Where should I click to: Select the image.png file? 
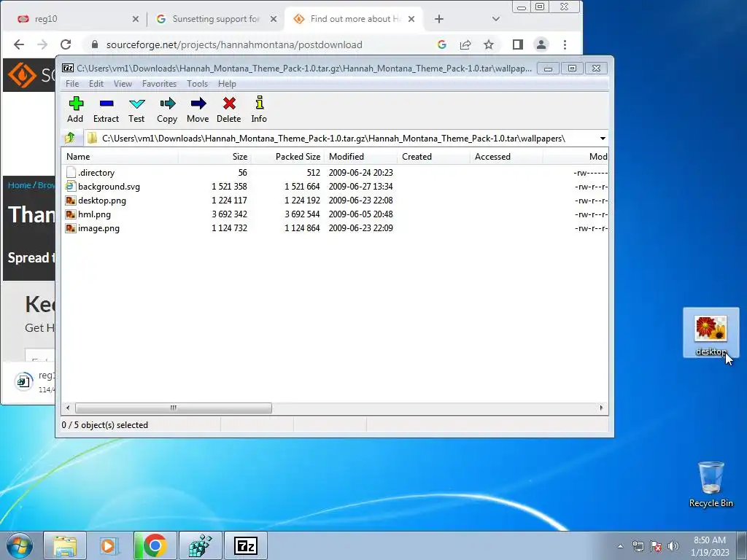pos(335,228)
